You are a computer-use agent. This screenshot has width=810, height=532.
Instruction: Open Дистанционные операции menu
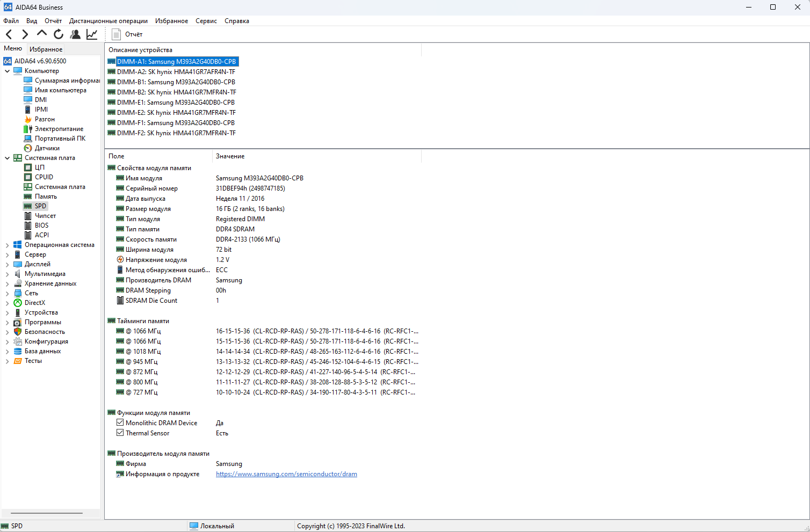pyautogui.click(x=109, y=21)
